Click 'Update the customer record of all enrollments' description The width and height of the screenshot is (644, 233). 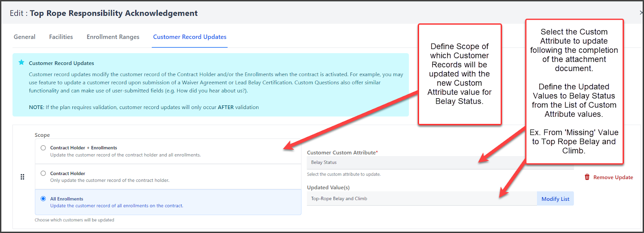117,206
